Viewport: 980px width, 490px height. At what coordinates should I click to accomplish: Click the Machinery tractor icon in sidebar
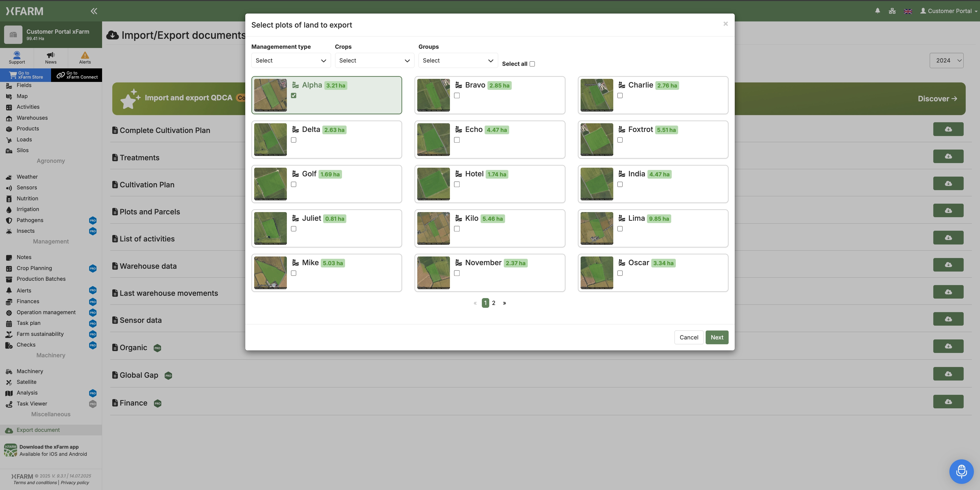pos(9,371)
